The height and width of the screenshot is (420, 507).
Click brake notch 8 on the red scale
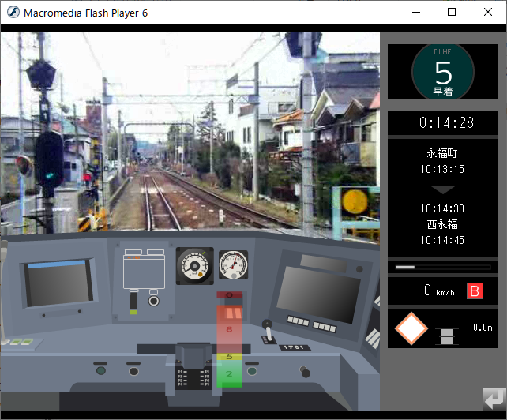click(x=229, y=328)
